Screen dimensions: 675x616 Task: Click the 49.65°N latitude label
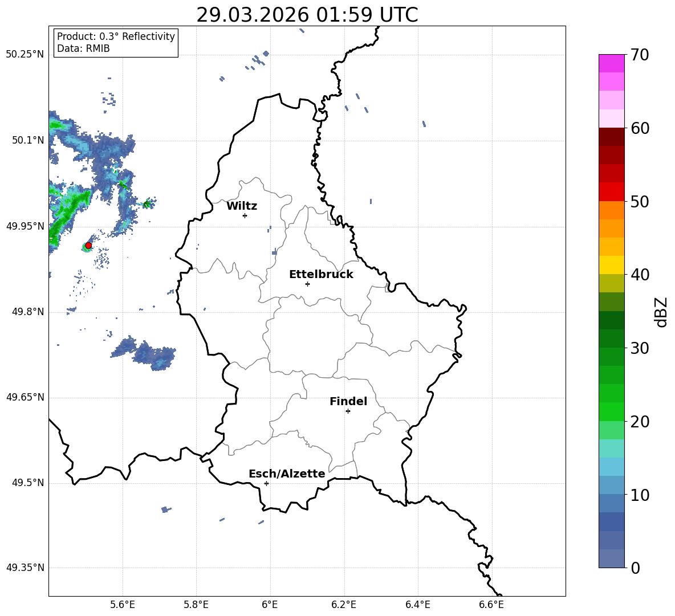(x=25, y=397)
